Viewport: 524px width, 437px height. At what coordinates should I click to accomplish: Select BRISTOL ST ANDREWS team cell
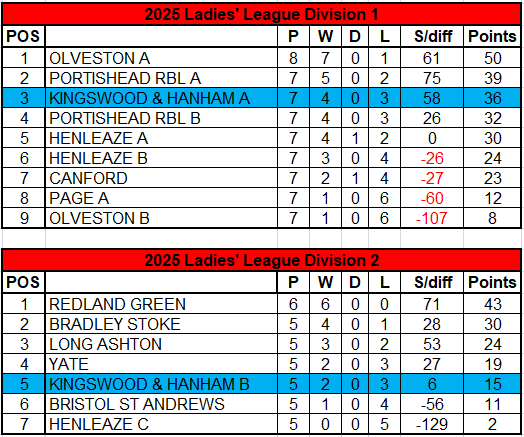click(x=161, y=404)
